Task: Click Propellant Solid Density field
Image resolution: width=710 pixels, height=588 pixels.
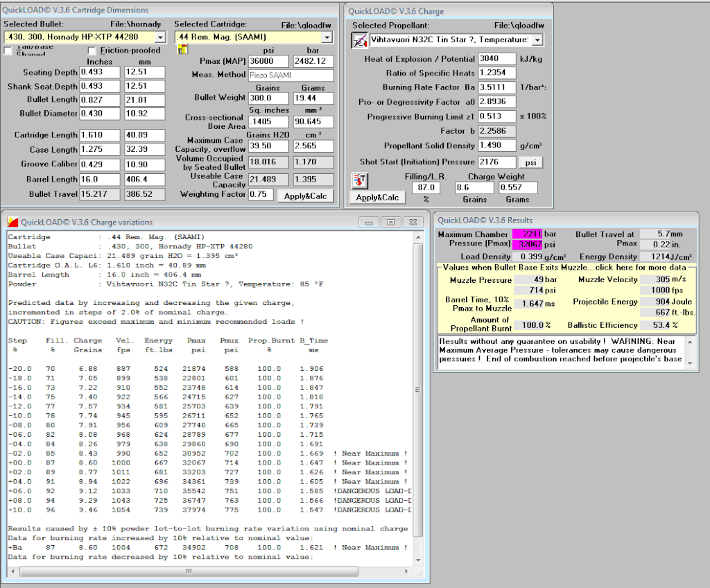Action: click(496, 146)
